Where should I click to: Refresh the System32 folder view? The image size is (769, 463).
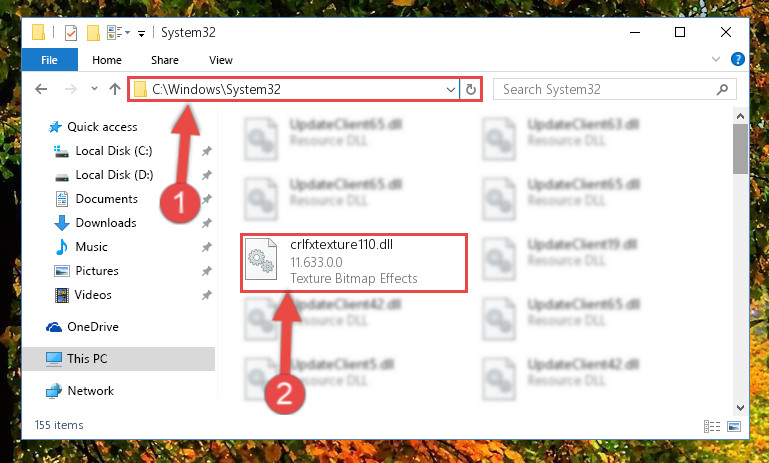471,89
